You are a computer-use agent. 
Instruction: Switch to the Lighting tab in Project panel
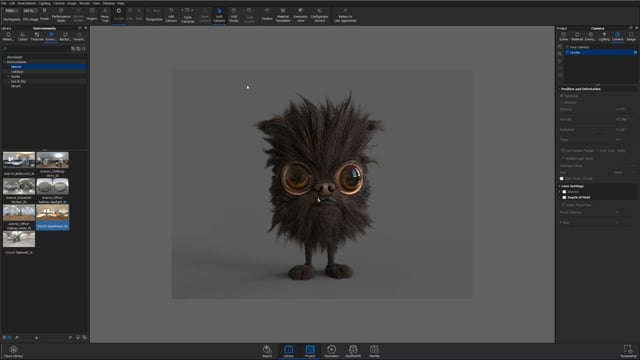604,37
